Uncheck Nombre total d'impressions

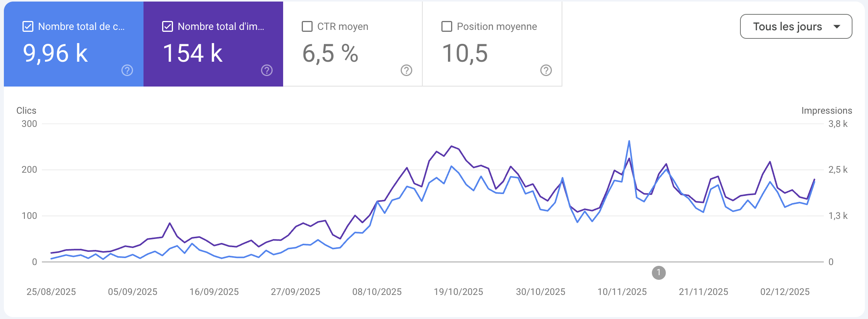point(168,26)
